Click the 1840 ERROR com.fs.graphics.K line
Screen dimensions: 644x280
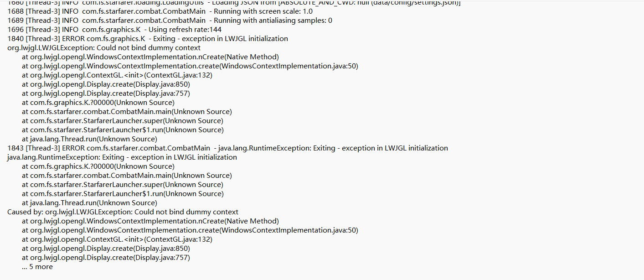148,39
